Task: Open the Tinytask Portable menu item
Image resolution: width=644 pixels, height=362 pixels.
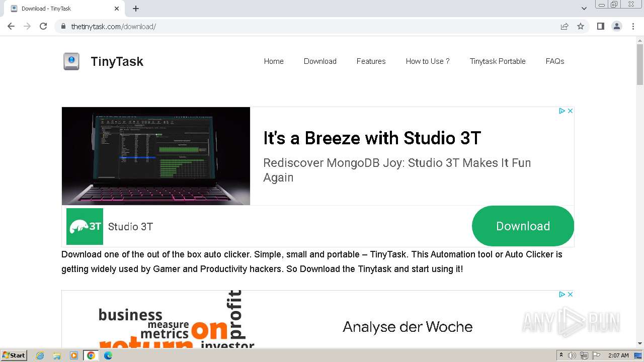Action: (x=498, y=61)
